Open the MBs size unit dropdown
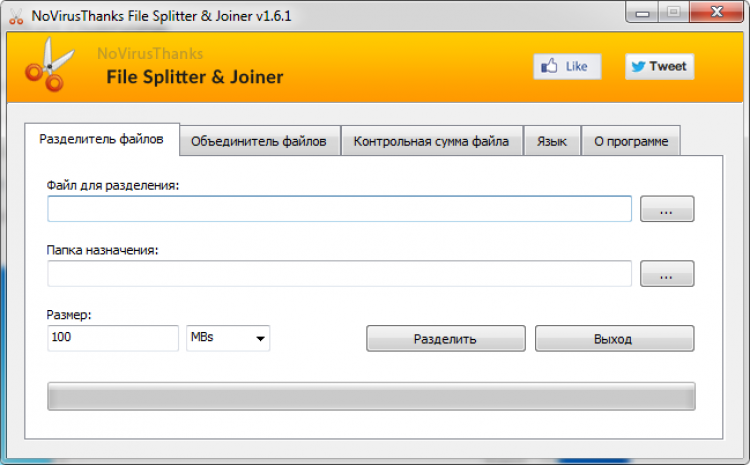 pyautogui.click(x=228, y=338)
